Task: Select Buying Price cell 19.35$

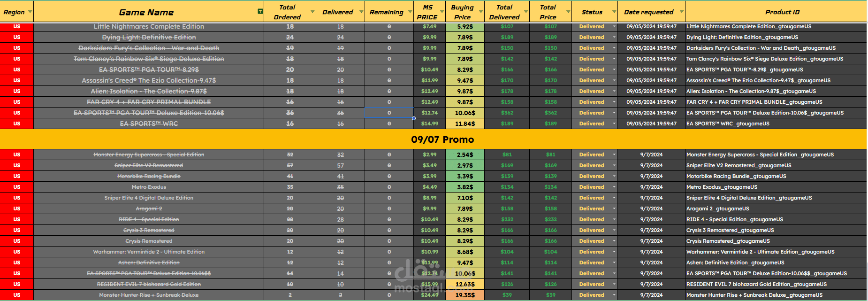Action: pyautogui.click(x=464, y=295)
